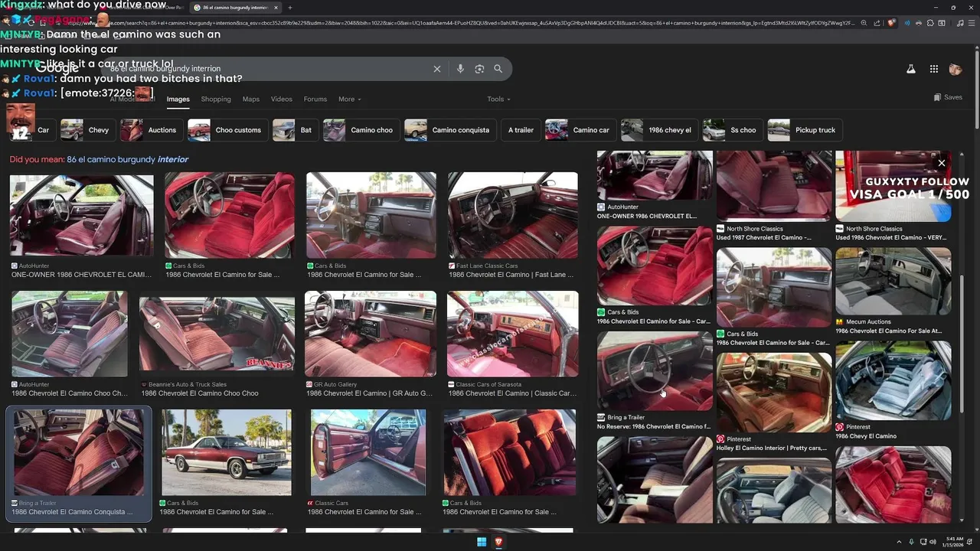Open side panel North Shore Classics 1987 image
Viewport: 980px width, 551px height.
coord(774,186)
